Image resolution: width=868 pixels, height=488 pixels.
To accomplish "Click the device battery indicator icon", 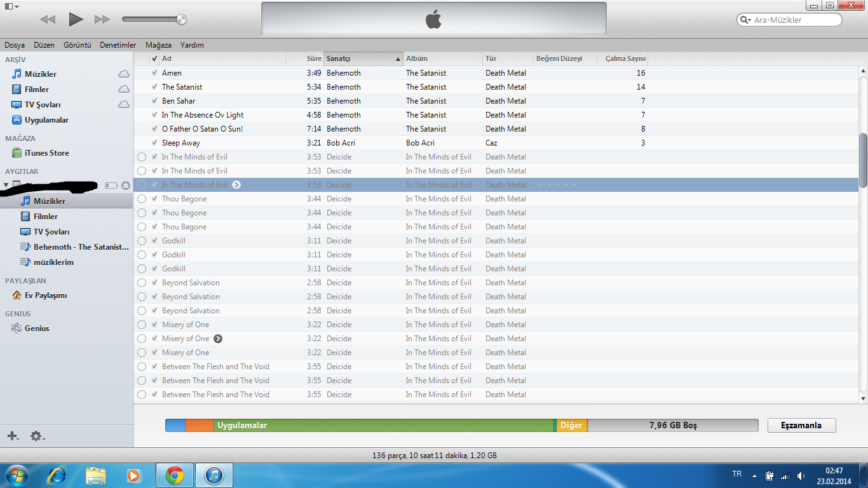I will [x=111, y=186].
